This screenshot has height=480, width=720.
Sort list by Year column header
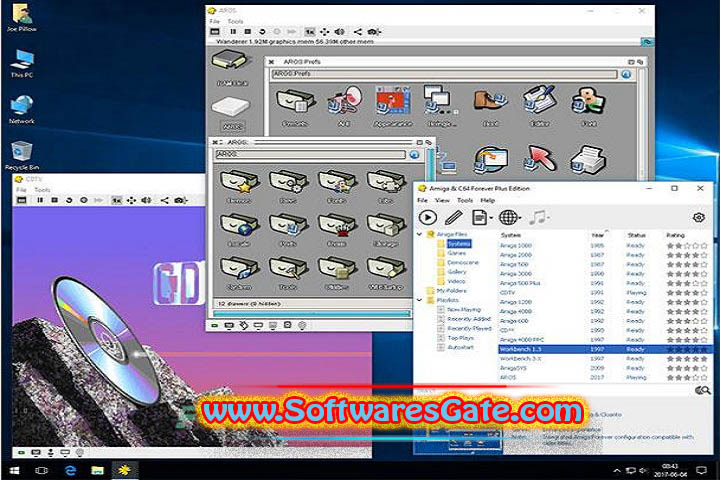pyautogui.click(x=598, y=235)
